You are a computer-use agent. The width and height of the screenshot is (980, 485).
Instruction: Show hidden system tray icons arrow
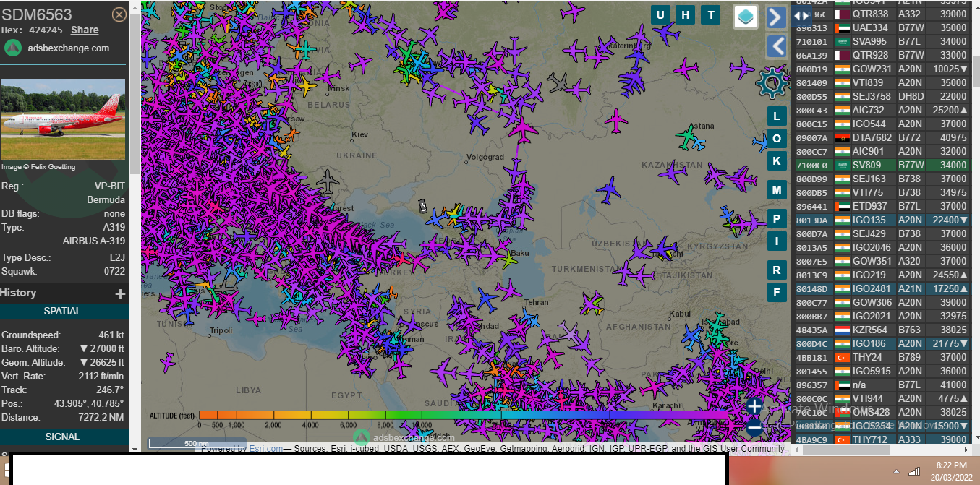pos(895,471)
